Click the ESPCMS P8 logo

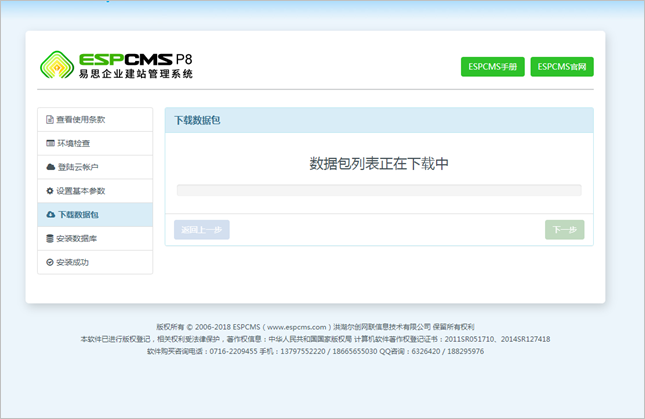116,65
